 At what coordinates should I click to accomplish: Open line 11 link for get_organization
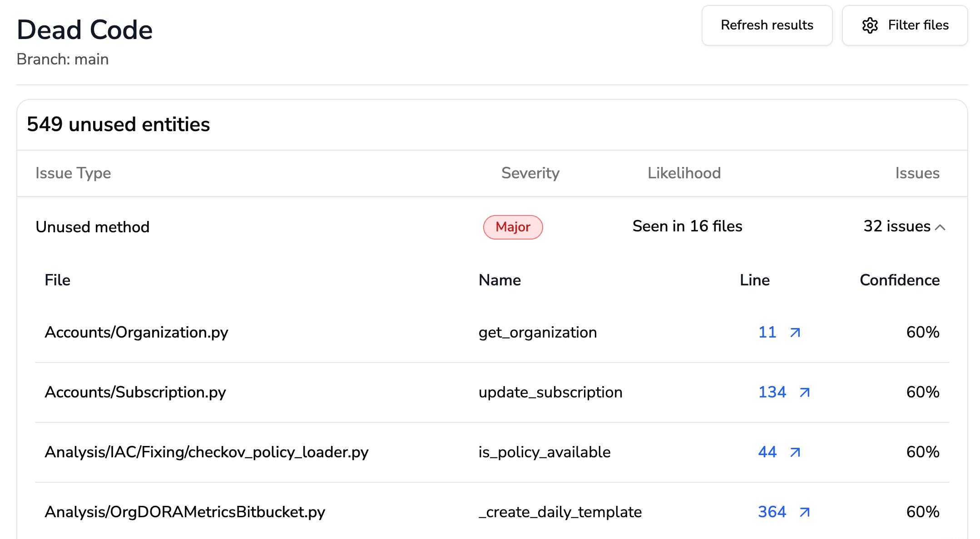(767, 333)
